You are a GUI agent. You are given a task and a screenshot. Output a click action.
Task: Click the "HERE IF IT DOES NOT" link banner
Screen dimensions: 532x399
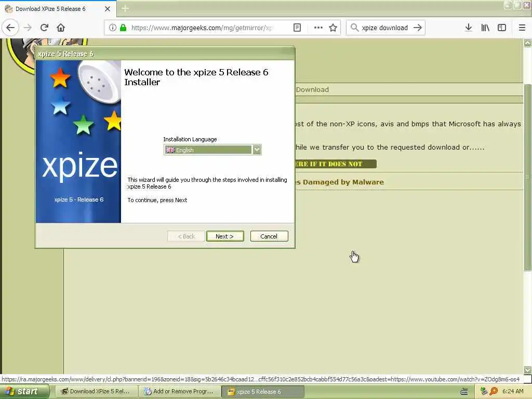[x=336, y=164]
